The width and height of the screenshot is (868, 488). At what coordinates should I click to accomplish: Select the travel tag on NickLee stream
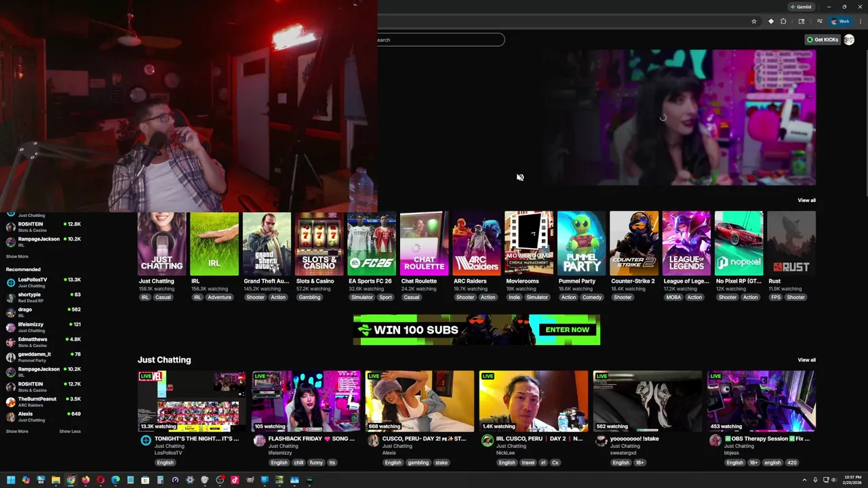(528, 462)
